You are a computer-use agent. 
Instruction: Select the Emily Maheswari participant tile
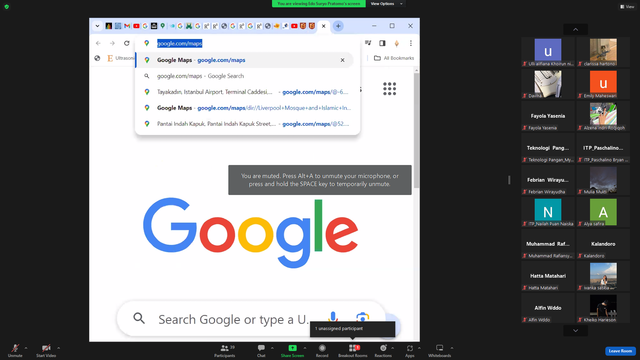603,84
